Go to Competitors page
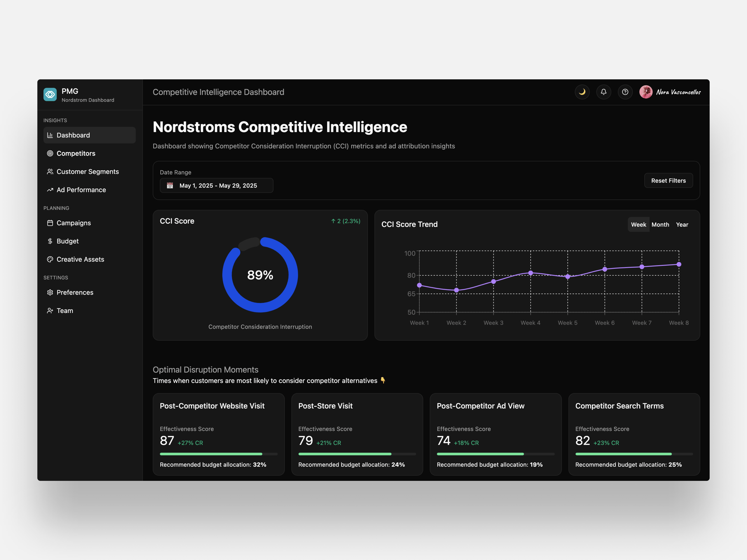747x560 pixels. (90, 153)
